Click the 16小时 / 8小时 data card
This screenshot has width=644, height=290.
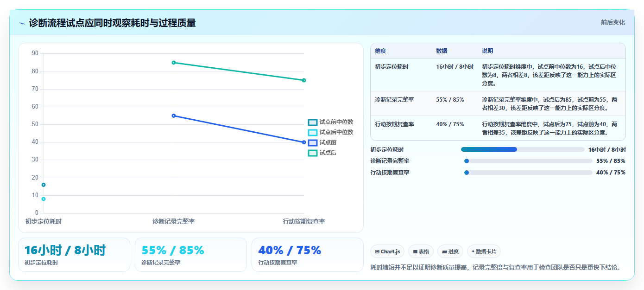coord(74,255)
